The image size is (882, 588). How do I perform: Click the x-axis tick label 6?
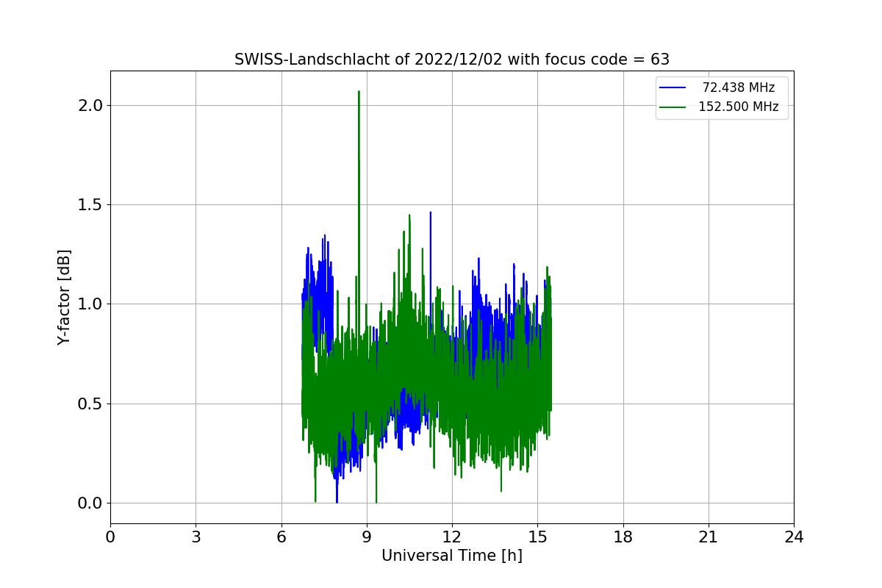click(x=282, y=537)
